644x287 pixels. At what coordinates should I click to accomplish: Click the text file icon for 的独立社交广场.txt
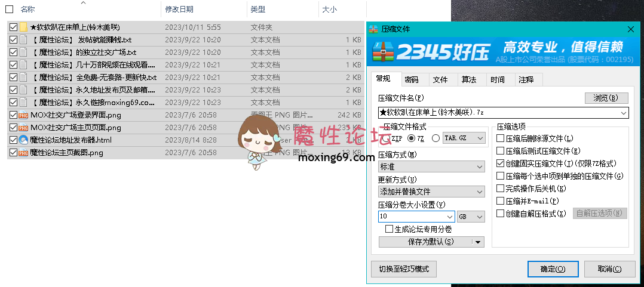(x=23, y=53)
